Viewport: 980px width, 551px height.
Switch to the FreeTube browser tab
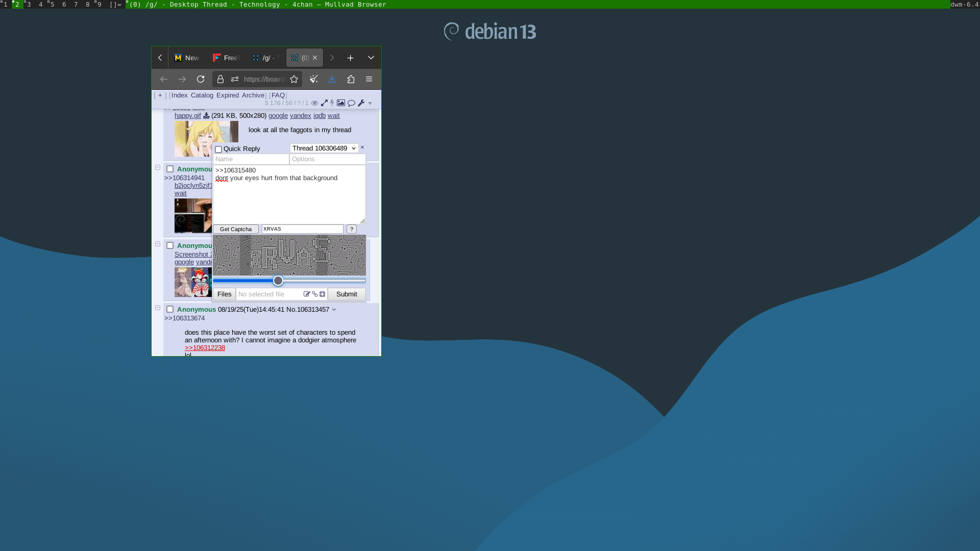click(226, 58)
